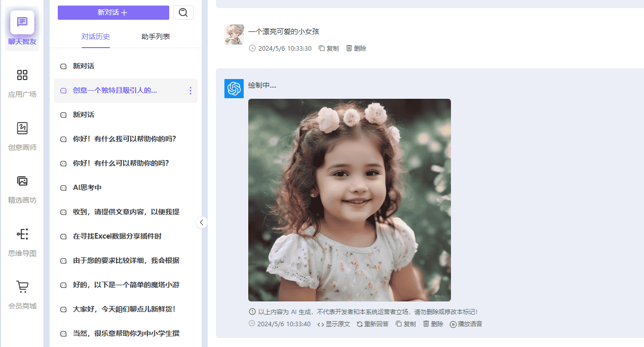Image resolution: width=644 pixels, height=347 pixels.
Task: Delete the user message via 删除
Action: click(x=356, y=48)
